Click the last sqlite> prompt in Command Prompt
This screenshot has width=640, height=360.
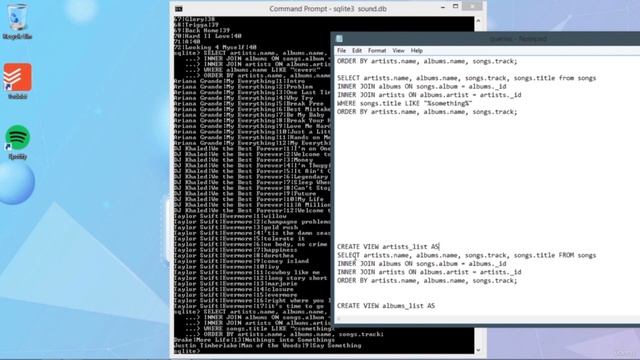pyautogui.click(x=187, y=351)
